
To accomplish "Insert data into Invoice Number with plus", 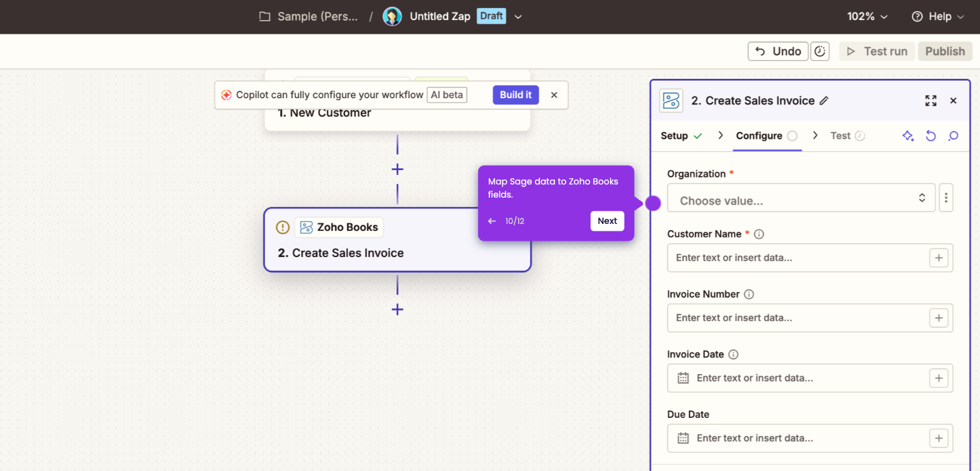I will [x=939, y=318].
